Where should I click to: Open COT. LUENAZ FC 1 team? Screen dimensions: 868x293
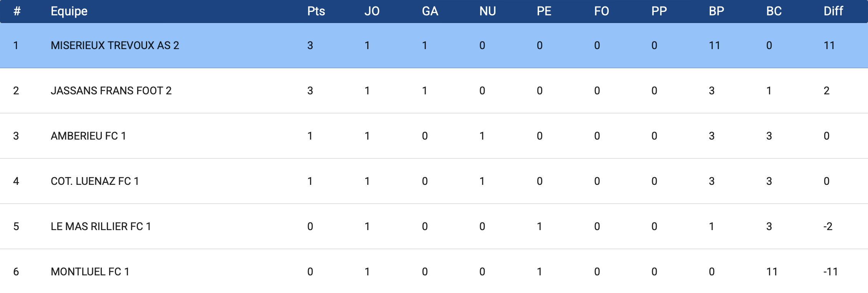click(94, 181)
